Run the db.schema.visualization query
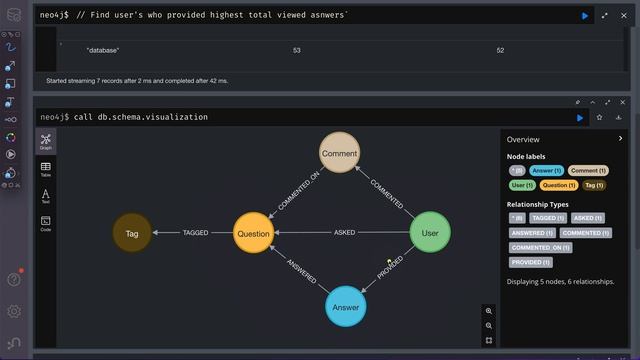640x360 pixels. pos(580,118)
